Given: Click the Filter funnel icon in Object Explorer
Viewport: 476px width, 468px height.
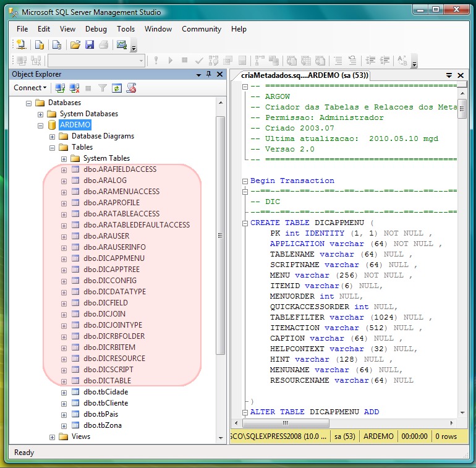Looking at the screenshot, I should coord(103,88).
